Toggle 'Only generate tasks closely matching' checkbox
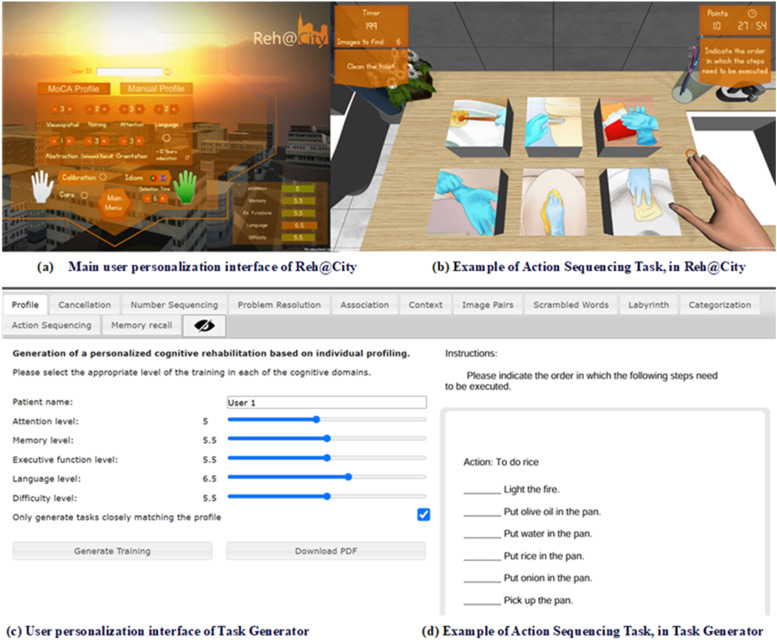The image size is (777, 640). pyautogui.click(x=423, y=515)
